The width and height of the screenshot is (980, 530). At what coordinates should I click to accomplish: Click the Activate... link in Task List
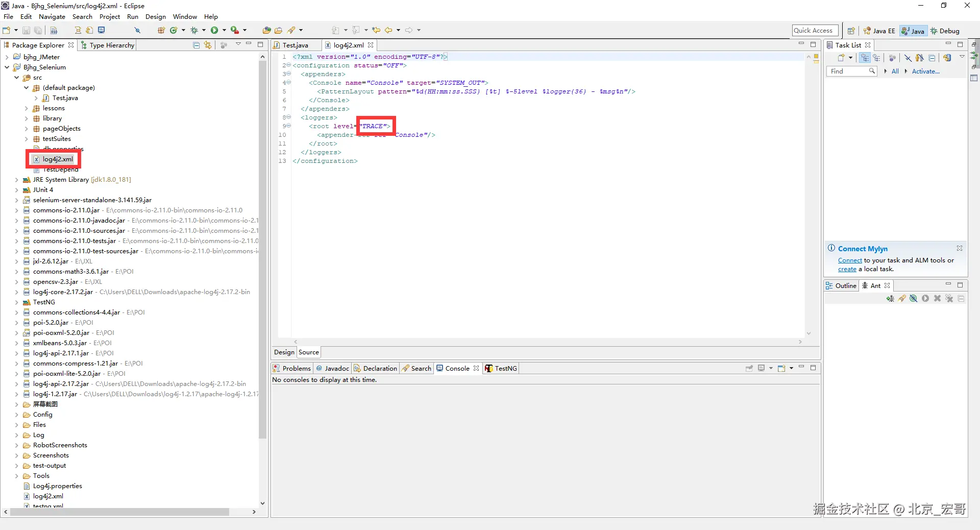[x=926, y=71]
